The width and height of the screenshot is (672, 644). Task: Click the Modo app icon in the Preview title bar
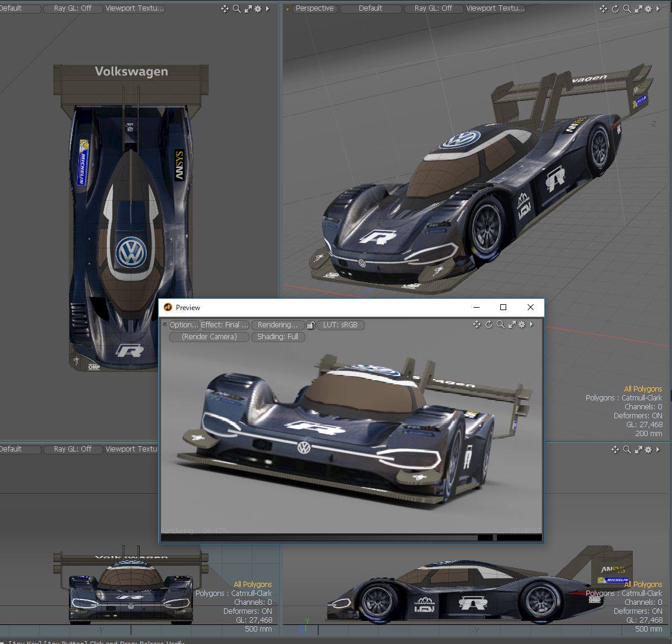(x=168, y=307)
